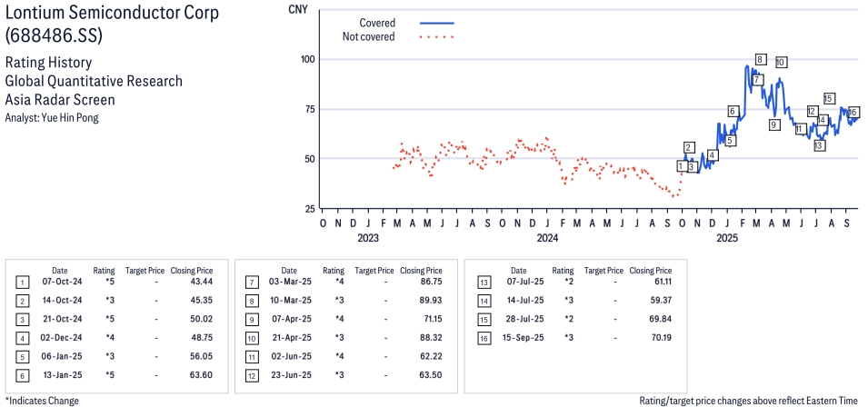Select chart marker 15 on the price chart
This screenshot has width=868, height=407.
[829, 98]
